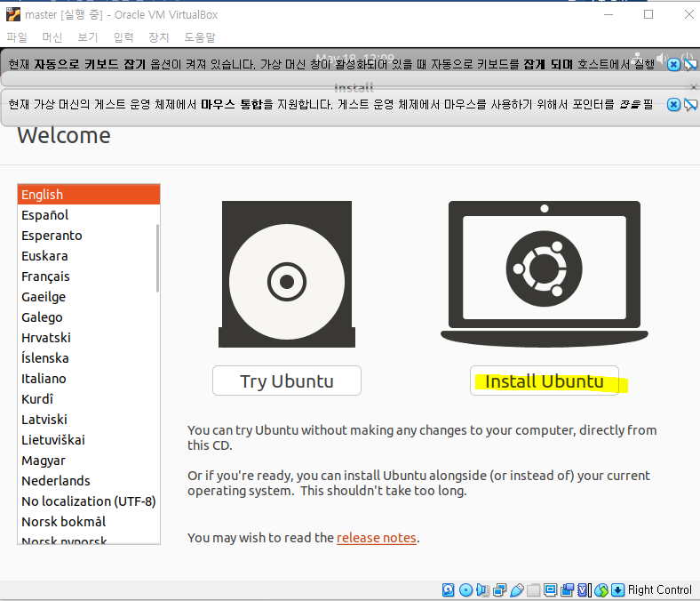Dismiss the keyboard capture notification with blue X
The width and height of the screenshot is (700, 601).
click(x=673, y=65)
